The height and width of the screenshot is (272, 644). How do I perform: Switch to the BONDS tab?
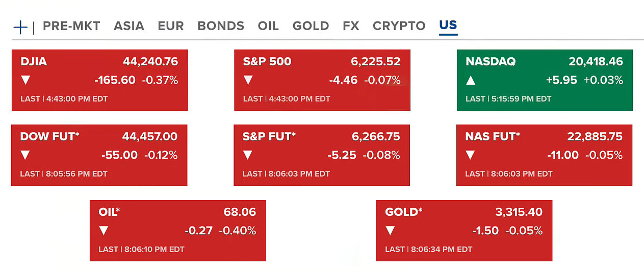(x=221, y=26)
